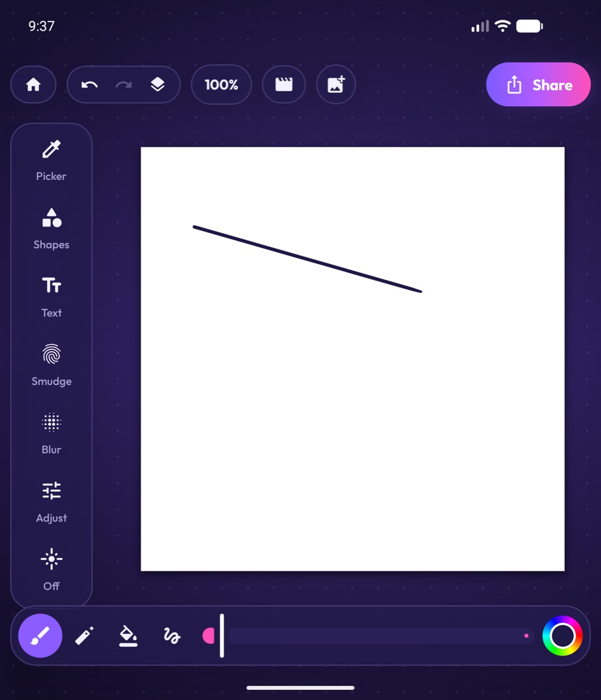This screenshot has height=700, width=601.
Task: Select the Blur tool
Action: 52,434
